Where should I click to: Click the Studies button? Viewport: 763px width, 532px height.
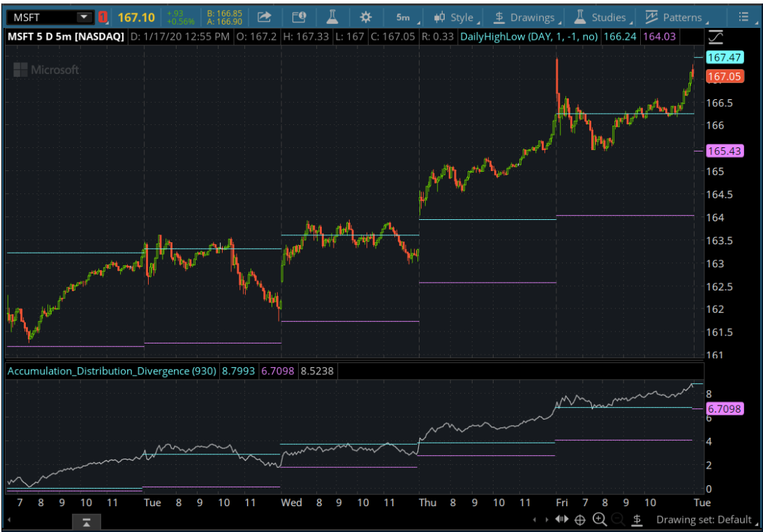click(x=603, y=17)
